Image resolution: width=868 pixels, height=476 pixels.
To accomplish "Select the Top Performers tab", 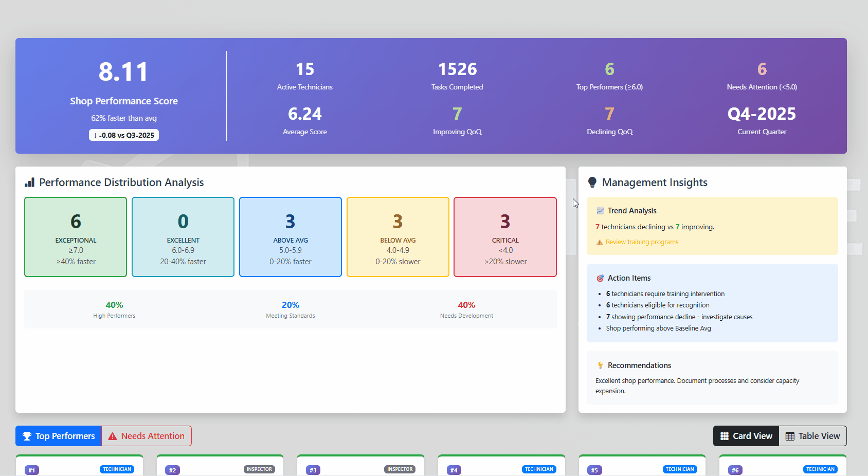I will pyautogui.click(x=58, y=435).
